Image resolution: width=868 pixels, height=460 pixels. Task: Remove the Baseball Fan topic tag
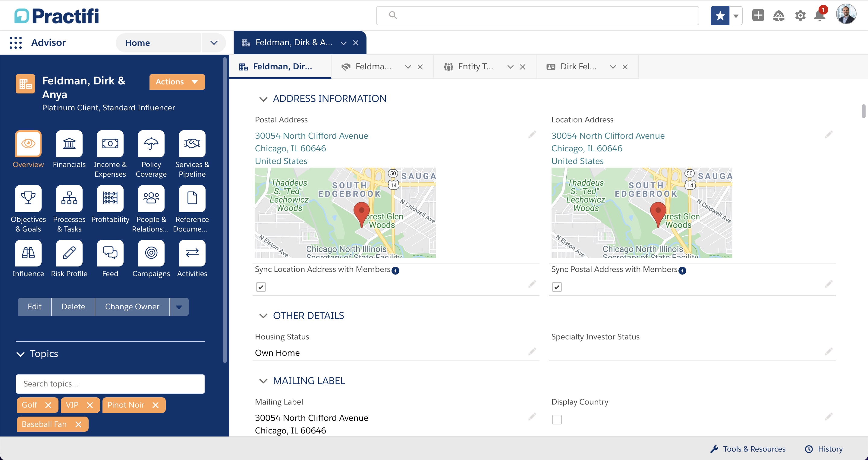78,425
